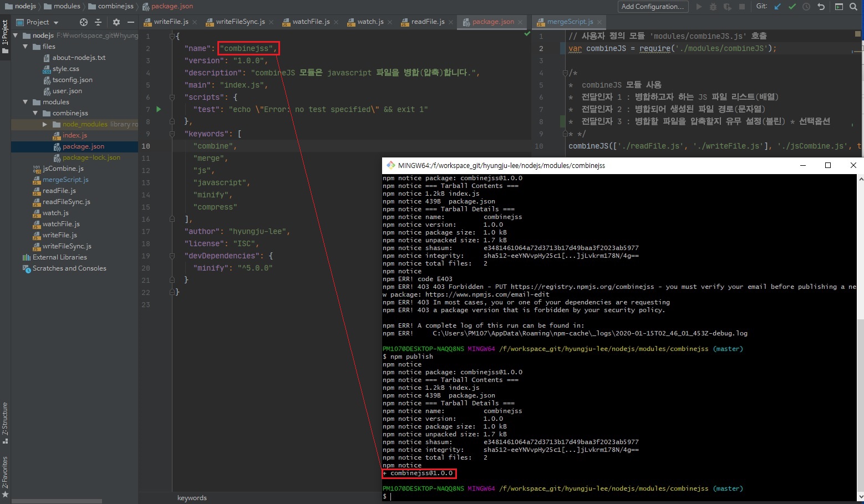Expand the node_modules folder

point(45,124)
